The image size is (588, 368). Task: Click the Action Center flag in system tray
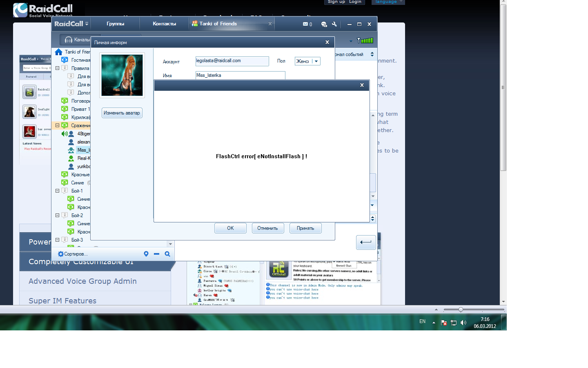pyautogui.click(x=444, y=323)
